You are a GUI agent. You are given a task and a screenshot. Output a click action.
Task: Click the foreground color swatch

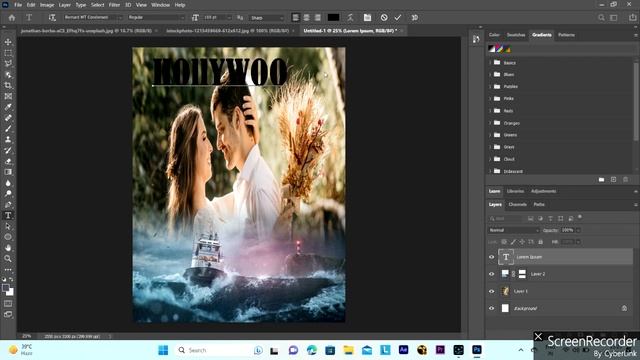[5, 288]
